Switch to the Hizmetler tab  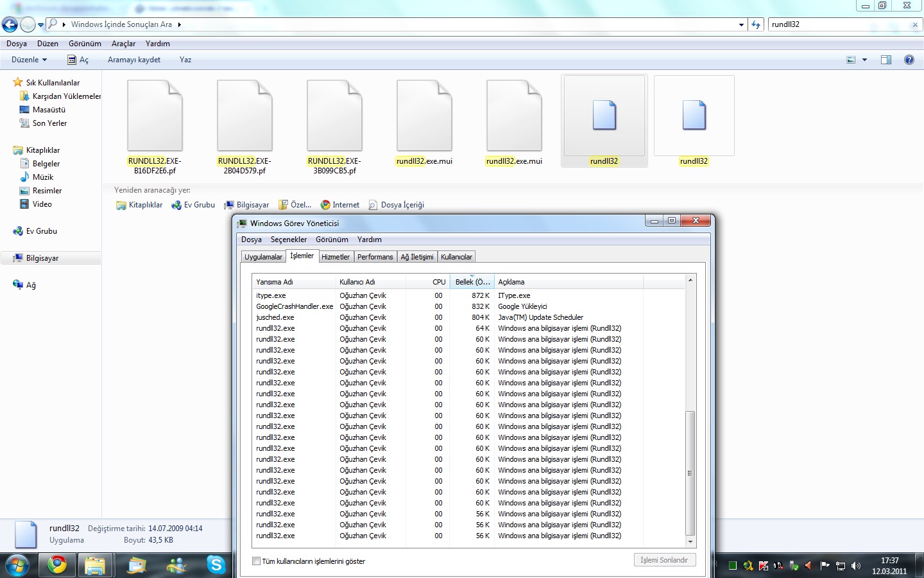point(336,257)
